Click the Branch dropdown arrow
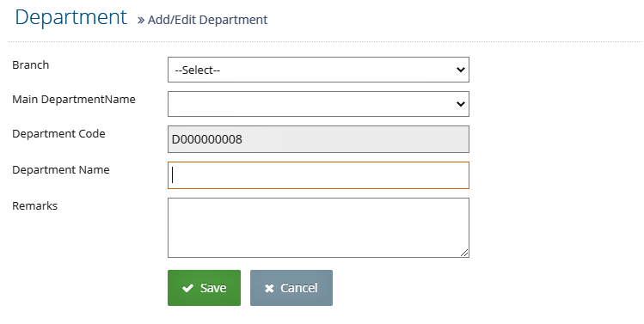The width and height of the screenshot is (644, 324). (460, 70)
